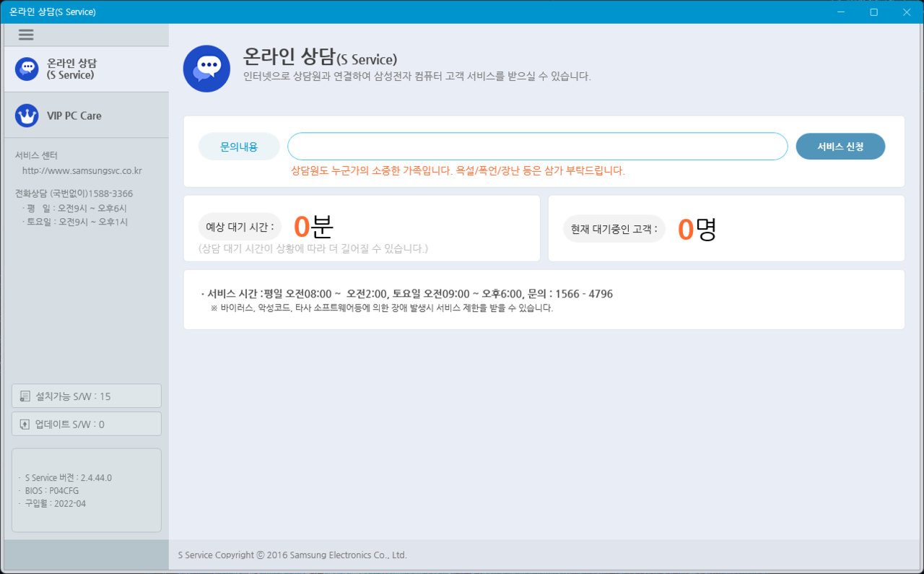
Task: Open the hamburger menu in the sidebar
Action: click(x=26, y=35)
